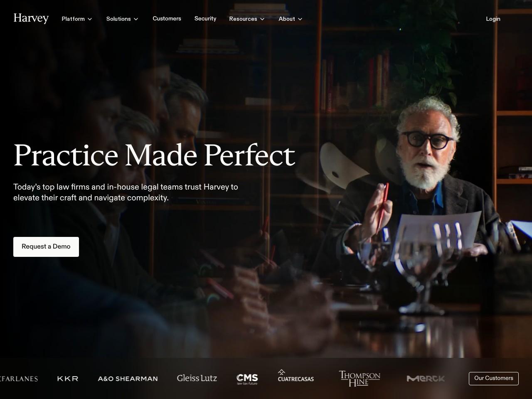Click the Harvey logo
The width and height of the screenshot is (532, 399).
(31, 19)
